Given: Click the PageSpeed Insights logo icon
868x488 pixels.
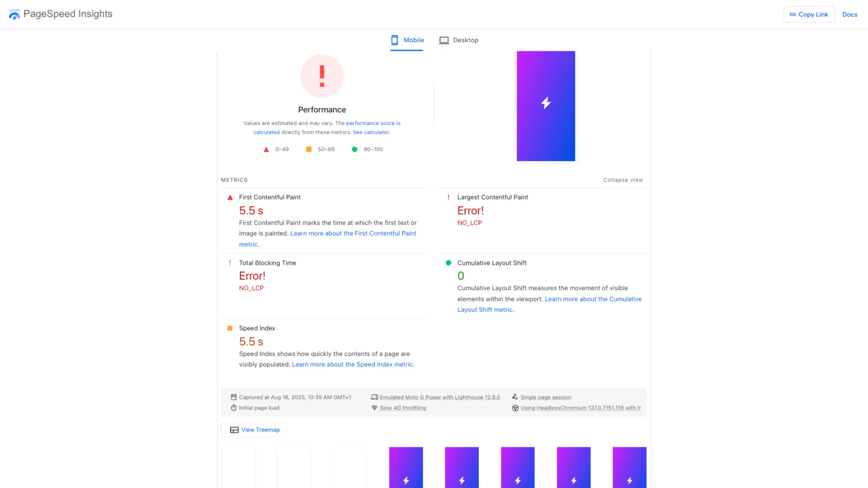Looking at the screenshot, I should (14, 14).
